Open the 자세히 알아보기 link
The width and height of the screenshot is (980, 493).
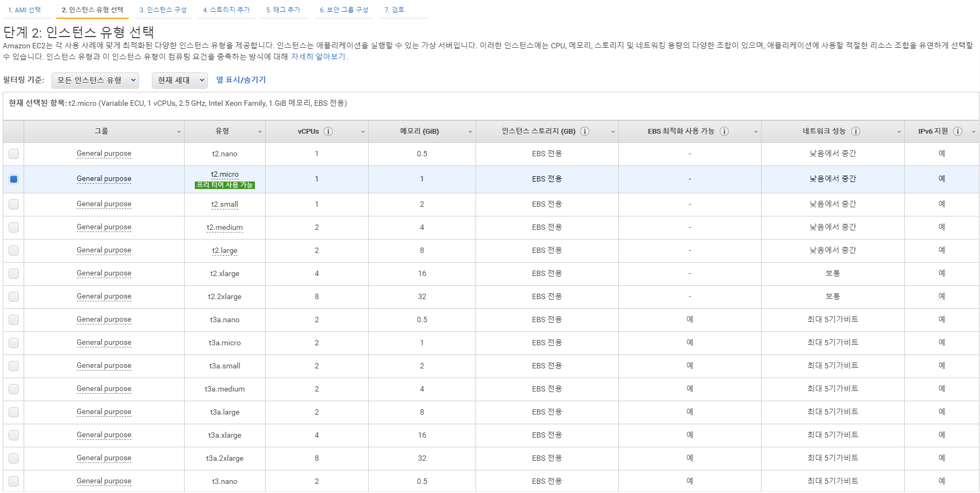tap(318, 57)
